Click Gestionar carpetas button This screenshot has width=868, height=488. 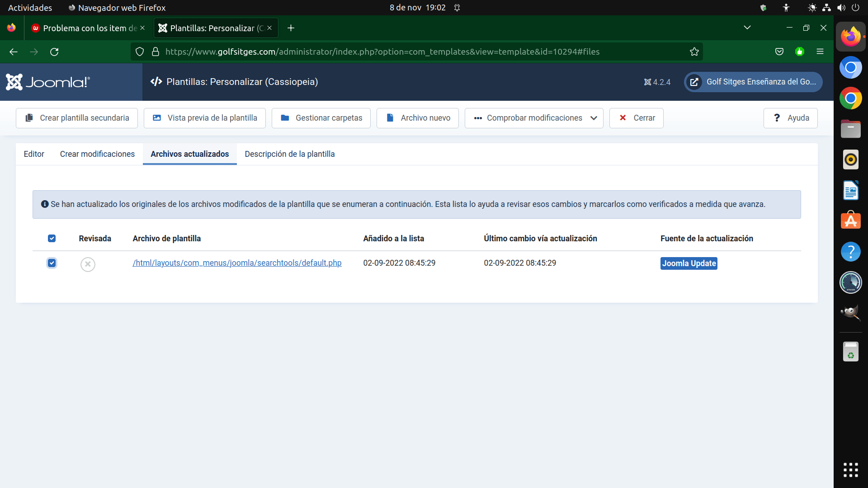coord(321,118)
